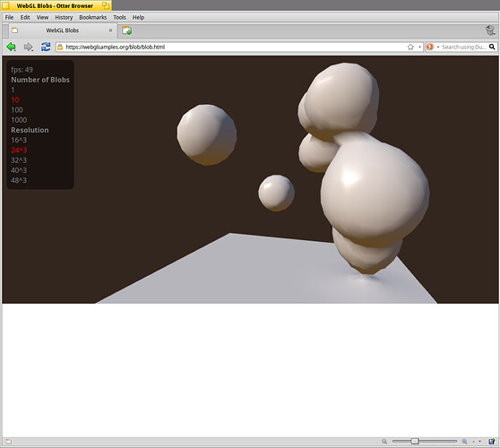Image resolution: width=500 pixels, height=448 pixels.
Task: Go back with the green arrow
Action: click(x=11, y=47)
